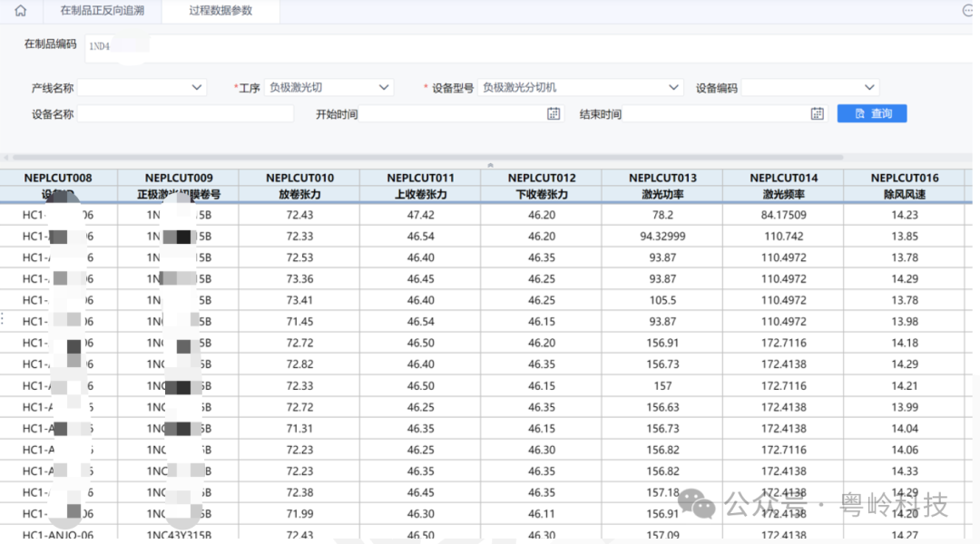This screenshot has height=544, width=980.
Task: Select tension cell 71.45
Action: click(x=299, y=321)
